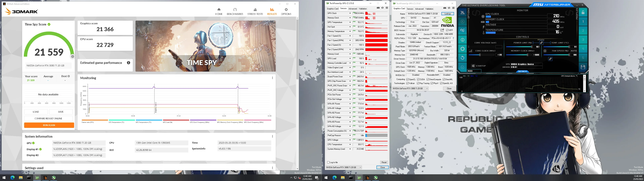
Task: Open the GPU Temperature sensor dropdown arrow
Action: (350, 22)
